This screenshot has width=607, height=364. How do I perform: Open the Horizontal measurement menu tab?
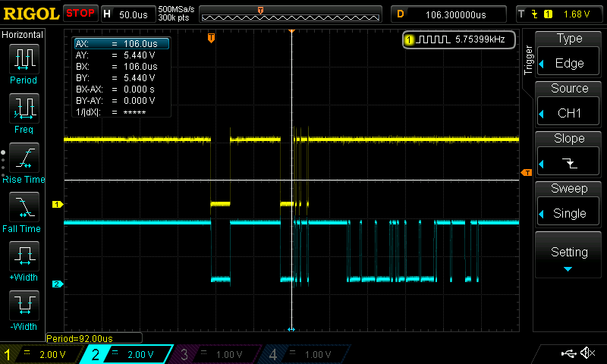(x=23, y=35)
